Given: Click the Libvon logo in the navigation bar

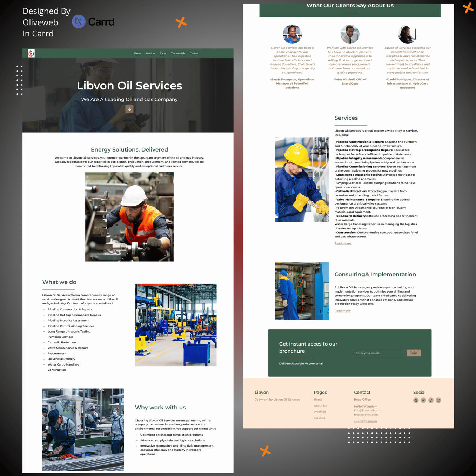Looking at the screenshot, I should pyautogui.click(x=31, y=53).
